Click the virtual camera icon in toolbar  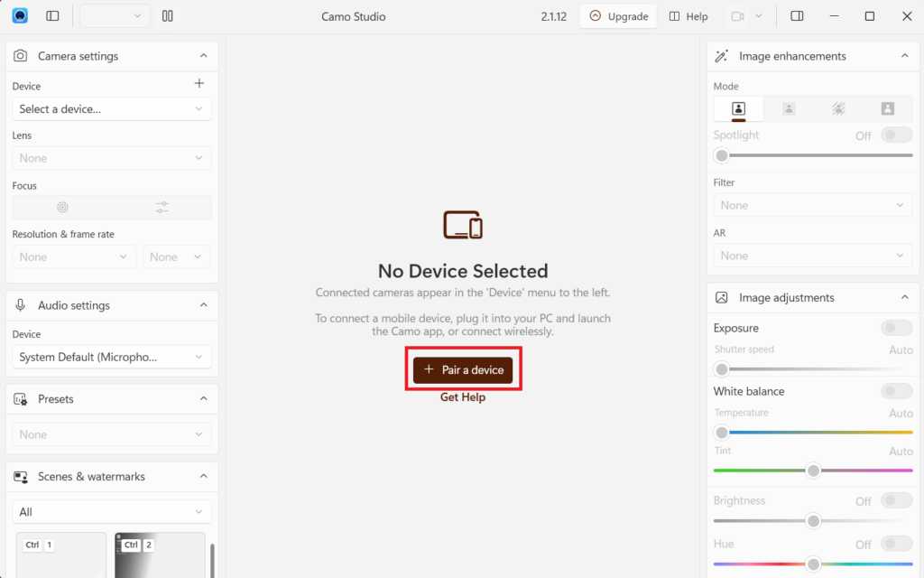(737, 16)
